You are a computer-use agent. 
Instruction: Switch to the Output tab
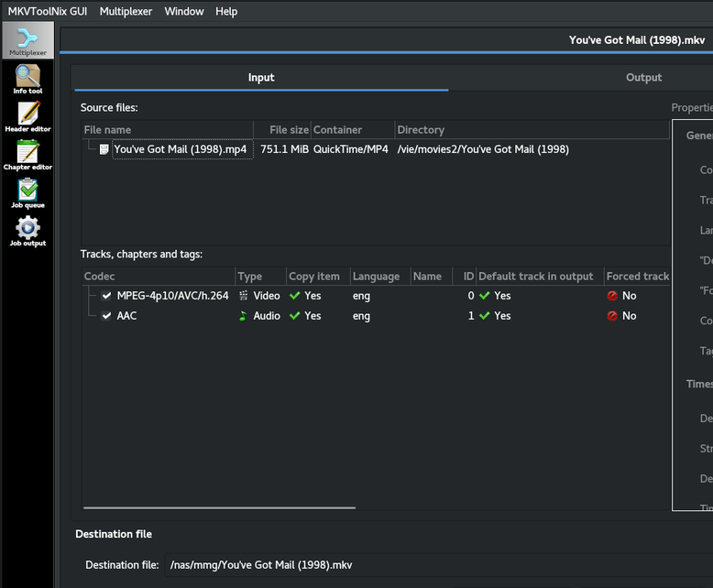click(643, 78)
